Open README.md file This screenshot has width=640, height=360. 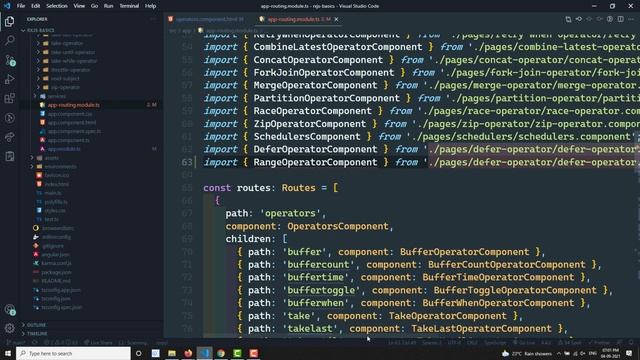tap(56, 281)
